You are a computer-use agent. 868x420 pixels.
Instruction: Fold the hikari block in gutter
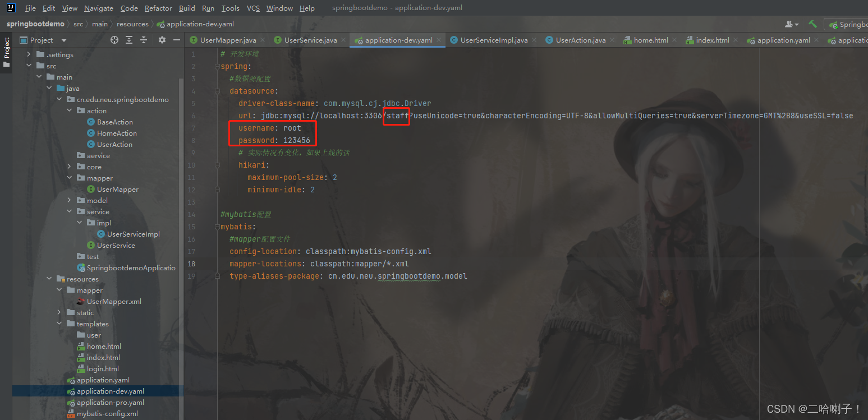tap(218, 165)
